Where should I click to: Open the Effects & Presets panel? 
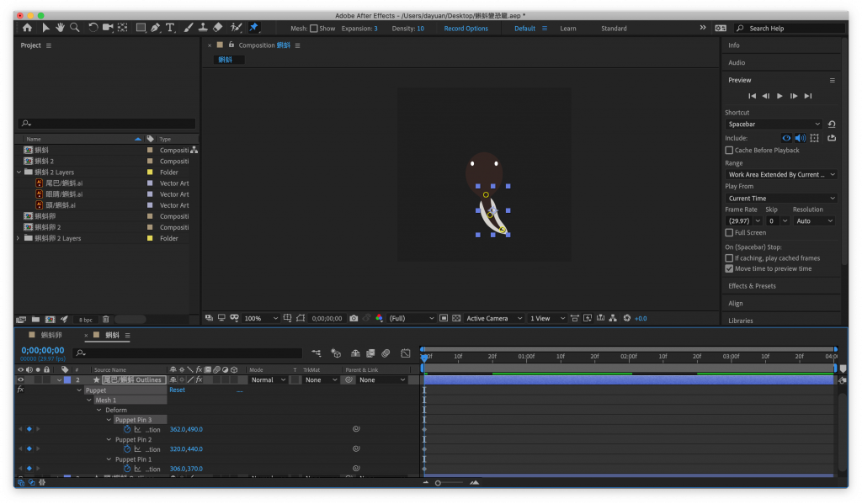(x=752, y=286)
